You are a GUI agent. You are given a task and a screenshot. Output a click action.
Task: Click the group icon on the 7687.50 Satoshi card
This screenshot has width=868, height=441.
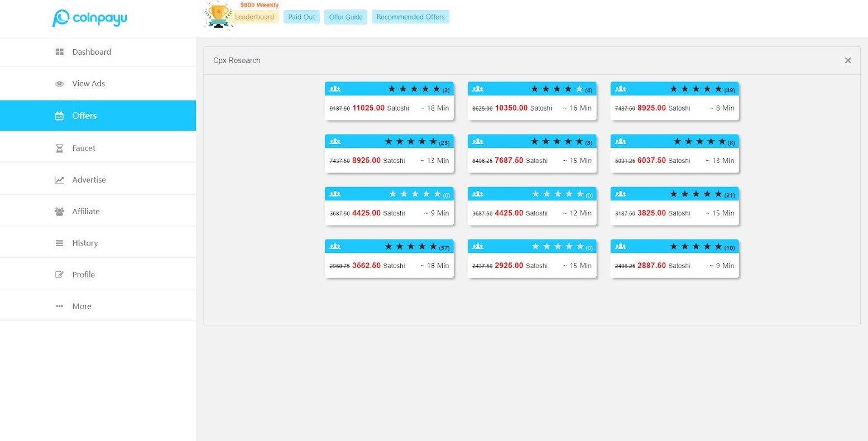click(x=478, y=141)
